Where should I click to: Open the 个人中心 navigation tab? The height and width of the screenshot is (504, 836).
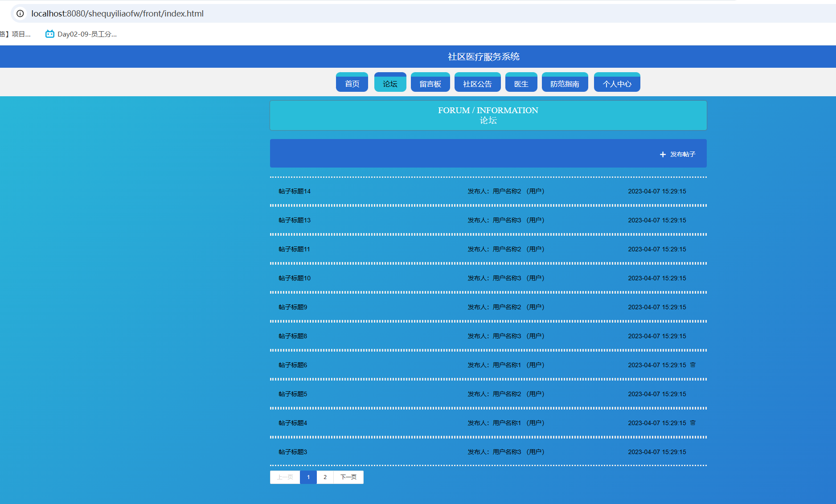pyautogui.click(x=617, y=82)
